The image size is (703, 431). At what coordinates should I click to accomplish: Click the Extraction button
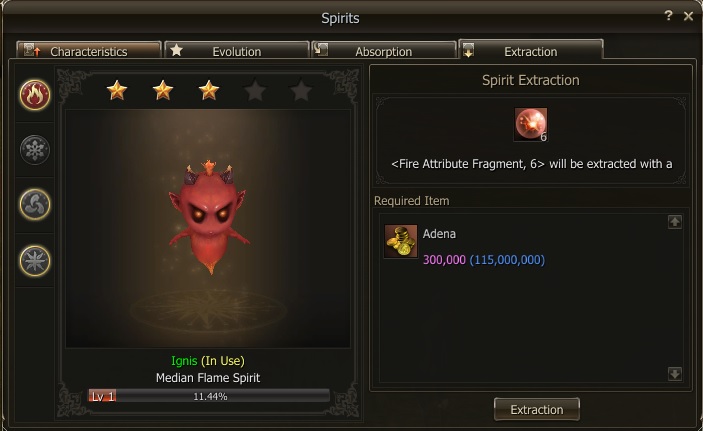pyautogui.click(x=537, y=409)
